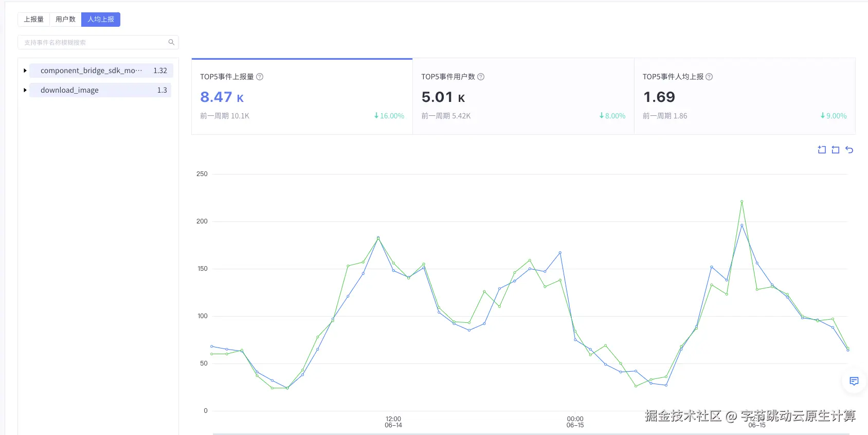Click the chart area zoom icon
The height and width of the screenshot is (435, 868).
coord(822,150)
